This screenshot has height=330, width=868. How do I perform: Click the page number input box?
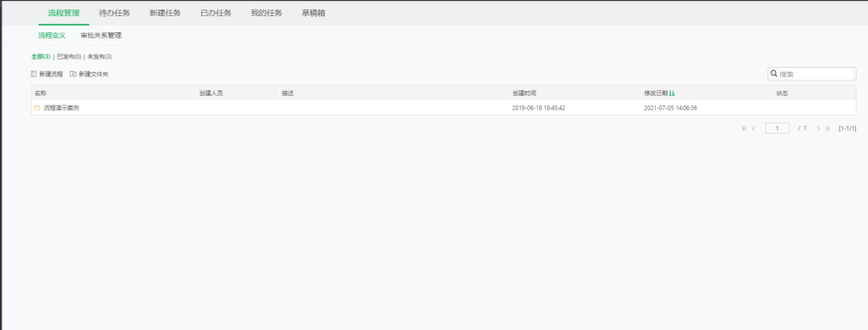coord(777,128)
